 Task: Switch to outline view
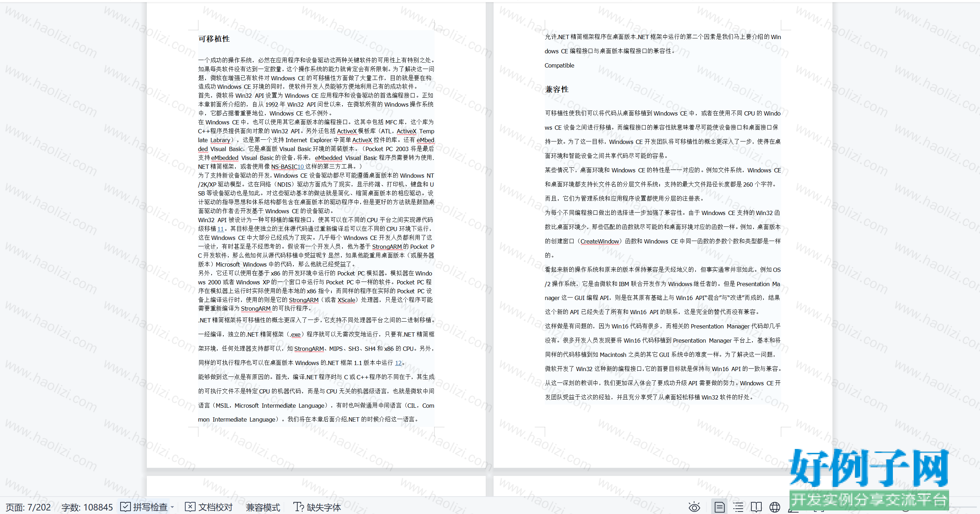coord(738,507)
